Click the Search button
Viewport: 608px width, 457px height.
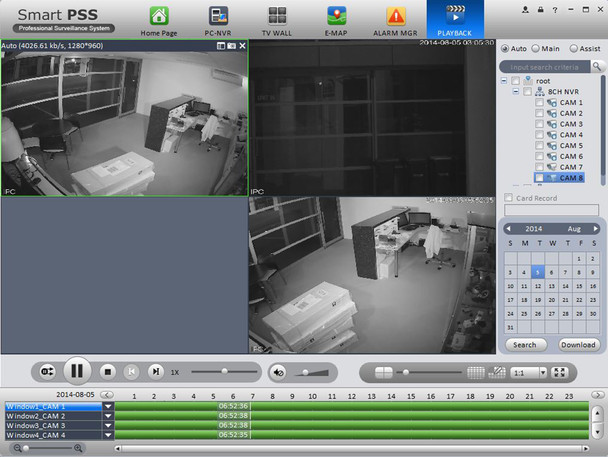click(525, 345)
